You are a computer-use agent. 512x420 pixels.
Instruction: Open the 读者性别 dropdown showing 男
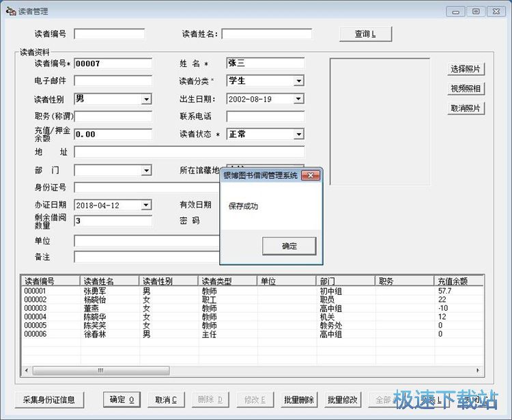[x=146, y=99]
